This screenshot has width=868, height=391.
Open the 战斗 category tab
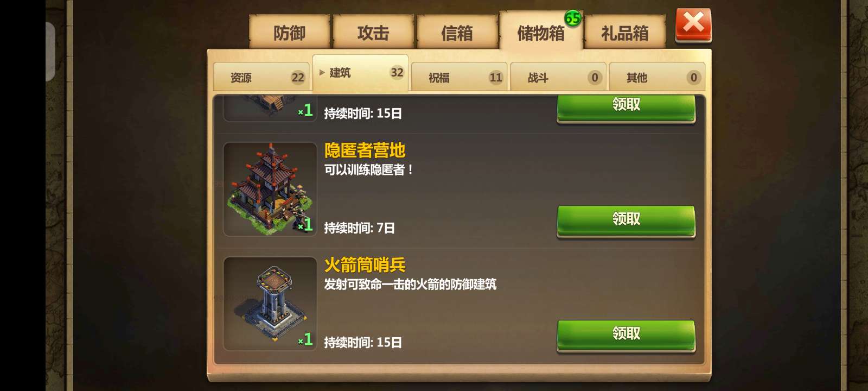pos(558,77)
